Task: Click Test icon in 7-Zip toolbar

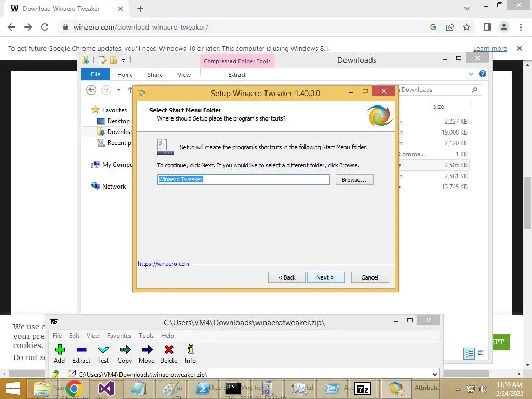Action: pos(103,354)
